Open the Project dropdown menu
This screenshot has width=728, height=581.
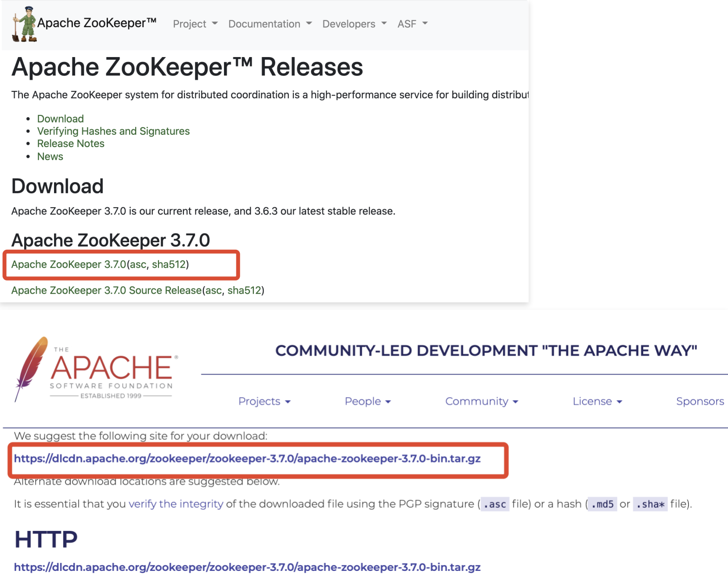pos(195,24)
